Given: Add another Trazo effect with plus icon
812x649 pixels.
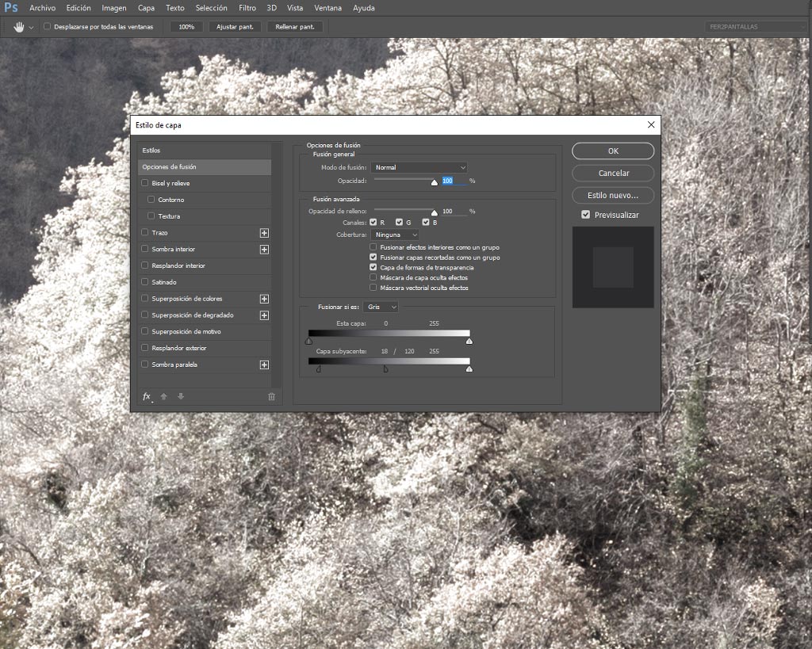Looking at the screenshot, I should click(x=264, y=233).
